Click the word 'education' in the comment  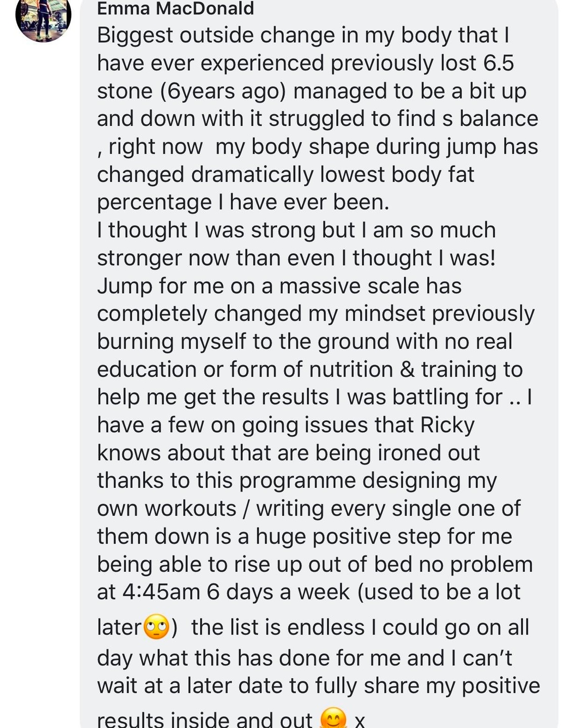[147, 370]
